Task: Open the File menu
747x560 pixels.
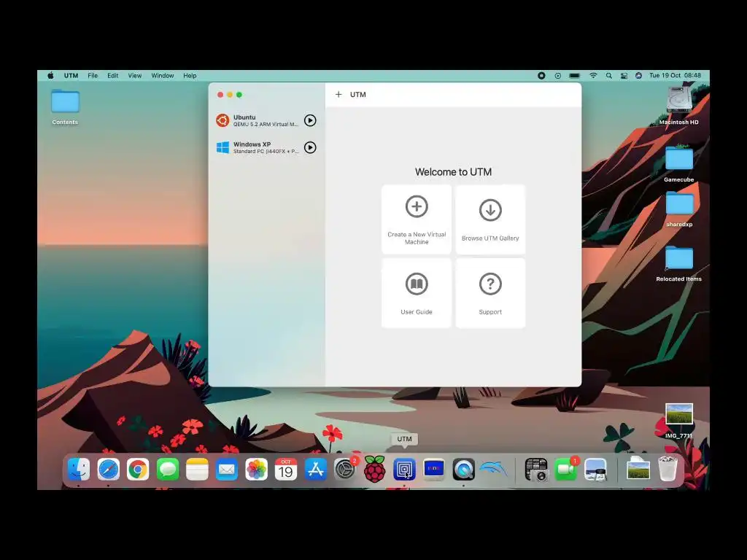Action: (x=93, y=75)
